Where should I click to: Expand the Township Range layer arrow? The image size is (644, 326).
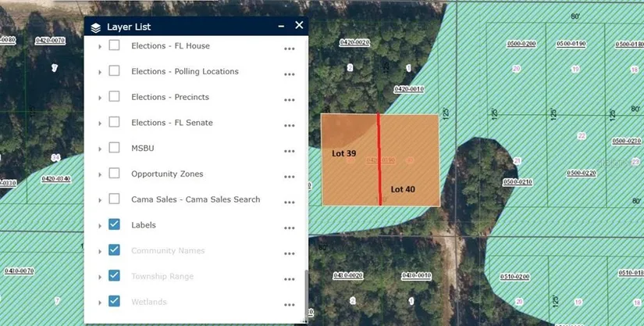(x=100, y=277)
